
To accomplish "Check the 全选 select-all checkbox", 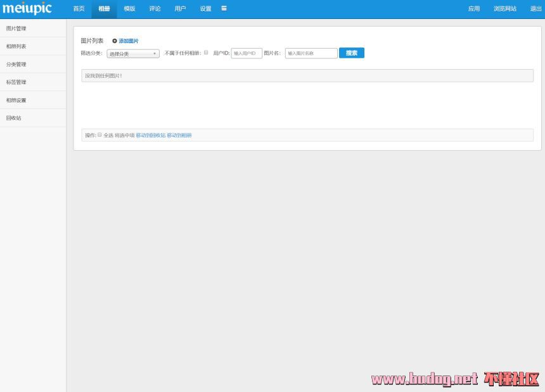I will 99,135.
